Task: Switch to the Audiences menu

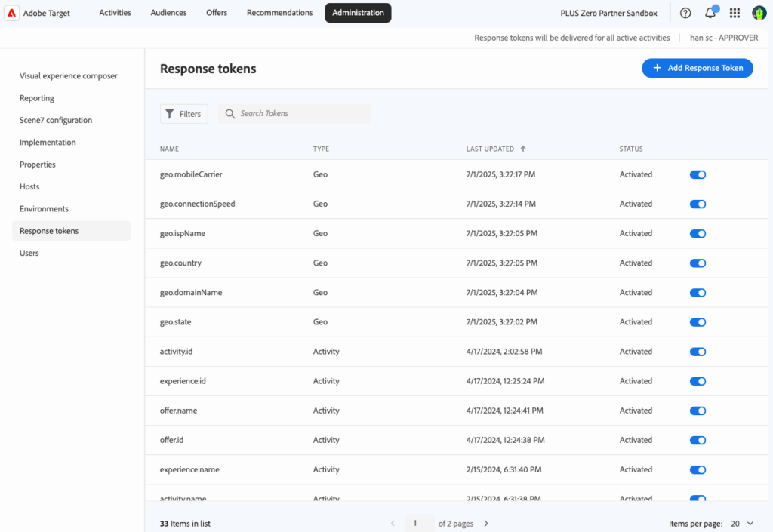Action: tap(168, 12)
